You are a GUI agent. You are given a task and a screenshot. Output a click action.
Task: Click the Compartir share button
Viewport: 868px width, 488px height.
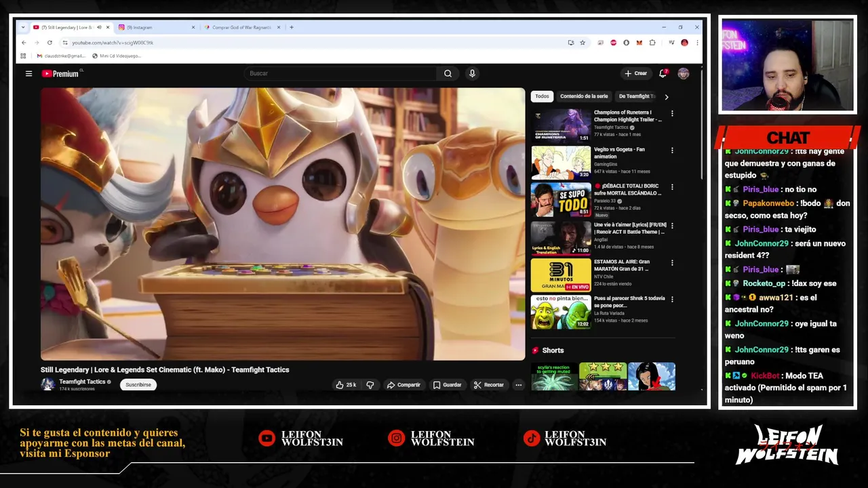tap(403, 385)
